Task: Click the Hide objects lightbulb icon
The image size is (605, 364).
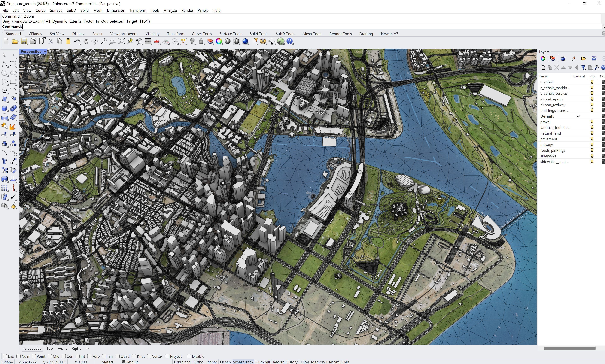Action: tap(192, 41)
